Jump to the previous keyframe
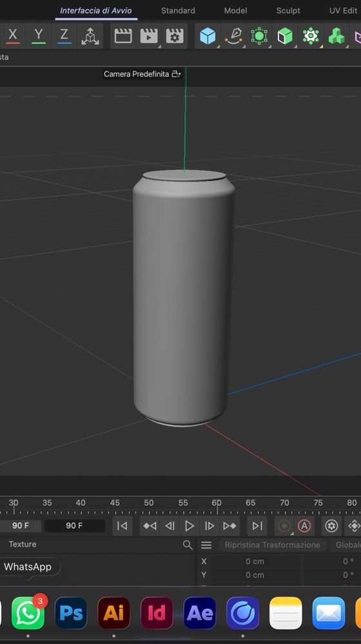 coord(150,526)
